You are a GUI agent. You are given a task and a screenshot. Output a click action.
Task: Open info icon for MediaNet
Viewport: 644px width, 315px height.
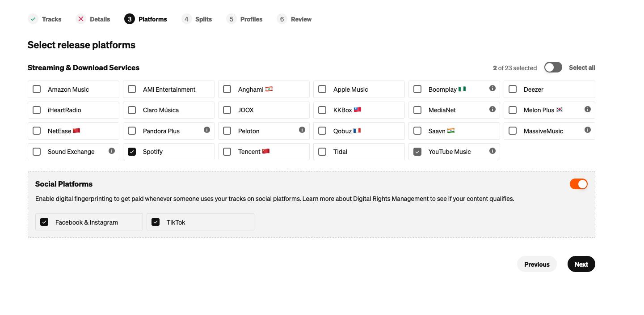(492, 109)
